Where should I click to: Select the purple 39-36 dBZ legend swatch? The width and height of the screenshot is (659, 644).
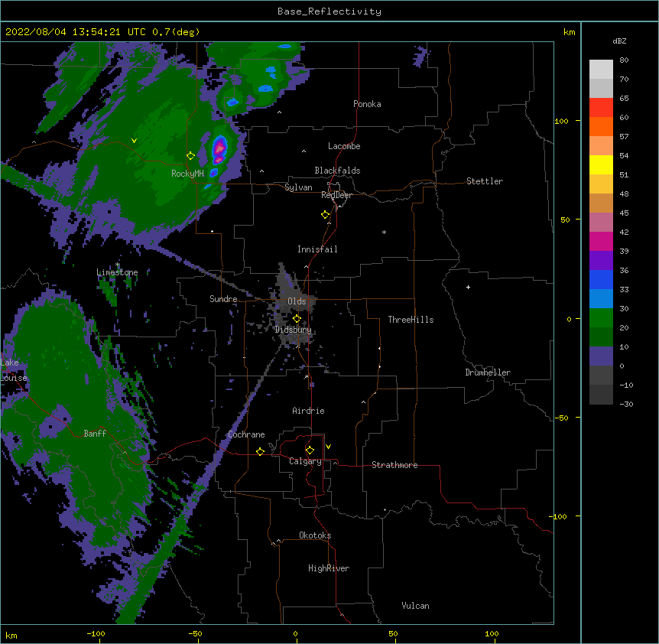point(601,260)
